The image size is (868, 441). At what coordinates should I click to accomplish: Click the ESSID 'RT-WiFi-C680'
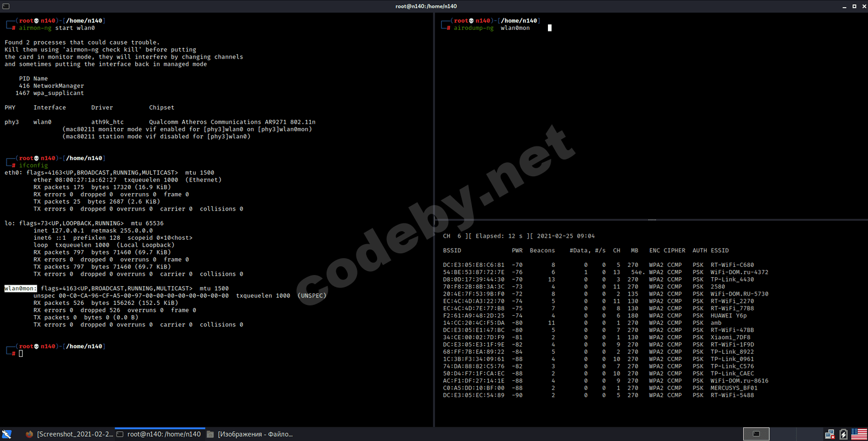click(732, 265)
